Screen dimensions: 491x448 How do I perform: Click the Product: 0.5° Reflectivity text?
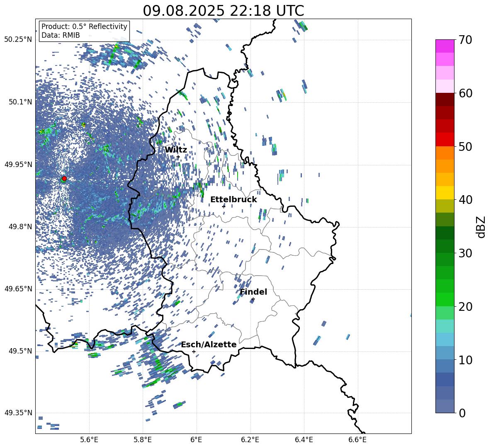pos(84,26)
